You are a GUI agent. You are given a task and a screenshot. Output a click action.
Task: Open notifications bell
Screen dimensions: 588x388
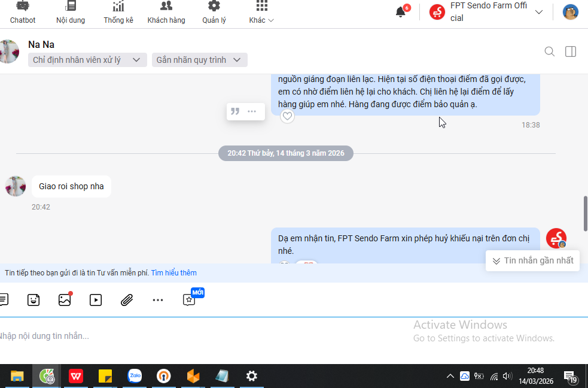click(x=401, y=12)
